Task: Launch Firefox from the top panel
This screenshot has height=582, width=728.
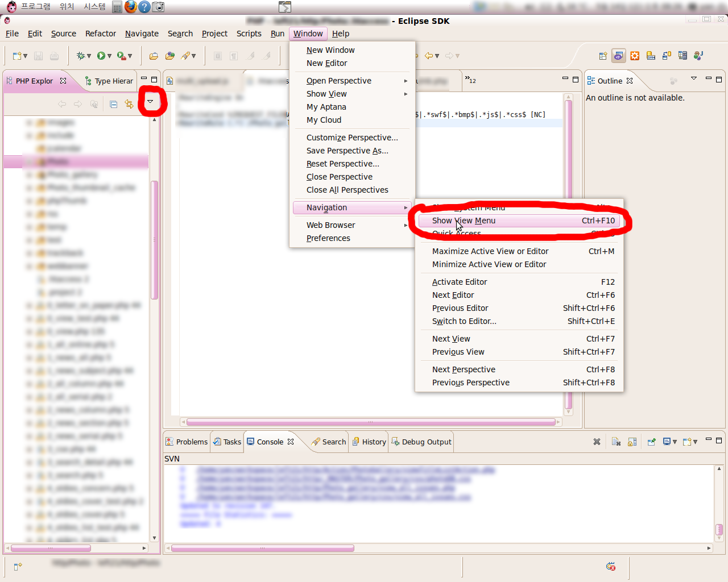Action: pos(131,6)
